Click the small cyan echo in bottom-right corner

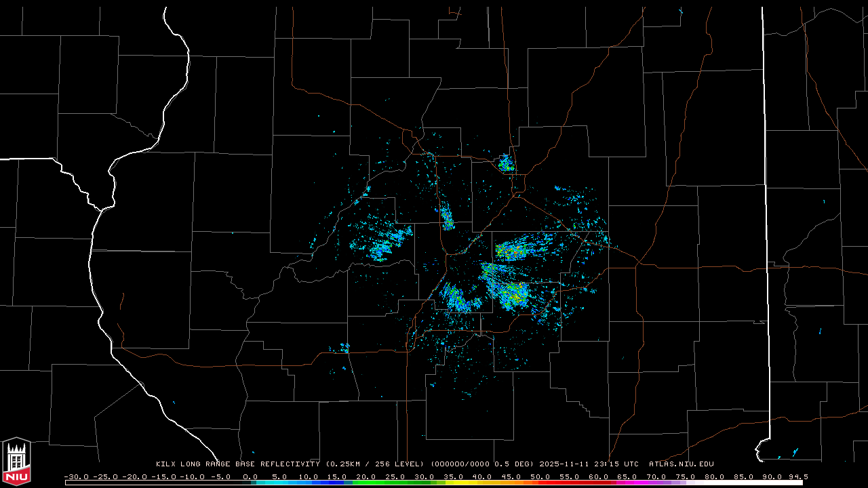[x=794, y=451]
